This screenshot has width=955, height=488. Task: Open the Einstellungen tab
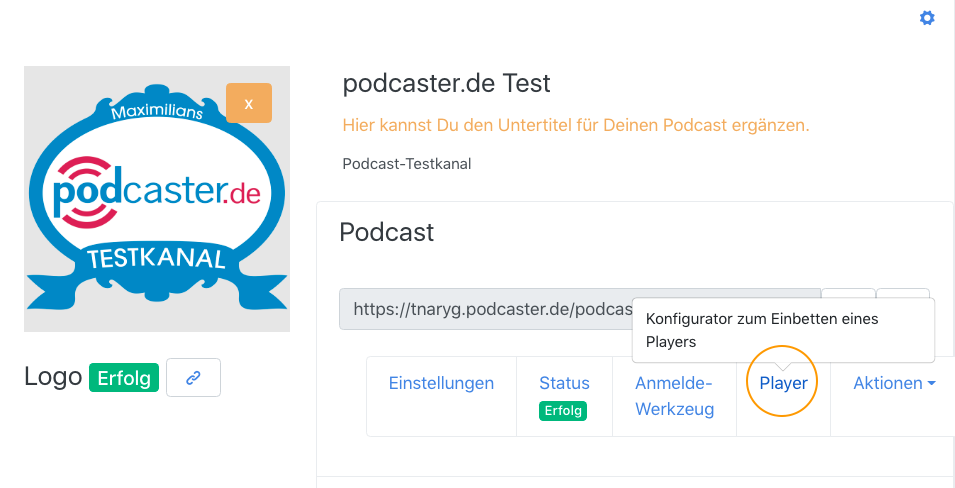click(x=442, y=383)
